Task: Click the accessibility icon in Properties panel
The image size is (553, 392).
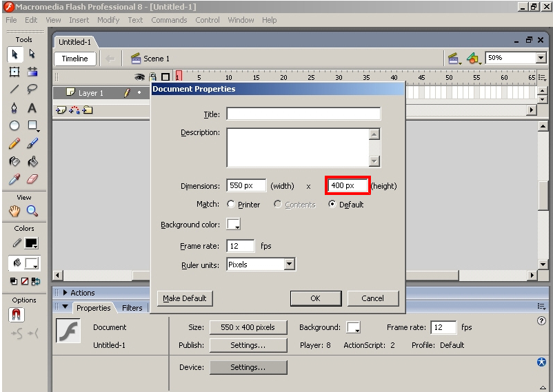Action: click(541, 362)
